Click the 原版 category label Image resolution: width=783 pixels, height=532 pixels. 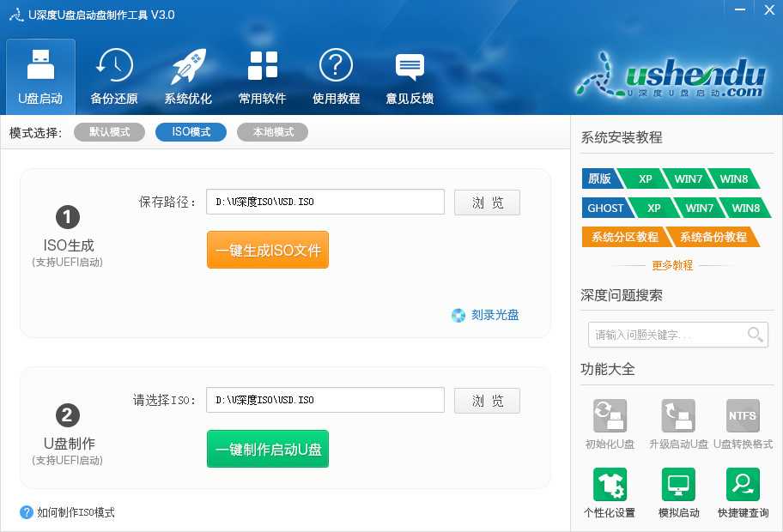coord(600,178)
